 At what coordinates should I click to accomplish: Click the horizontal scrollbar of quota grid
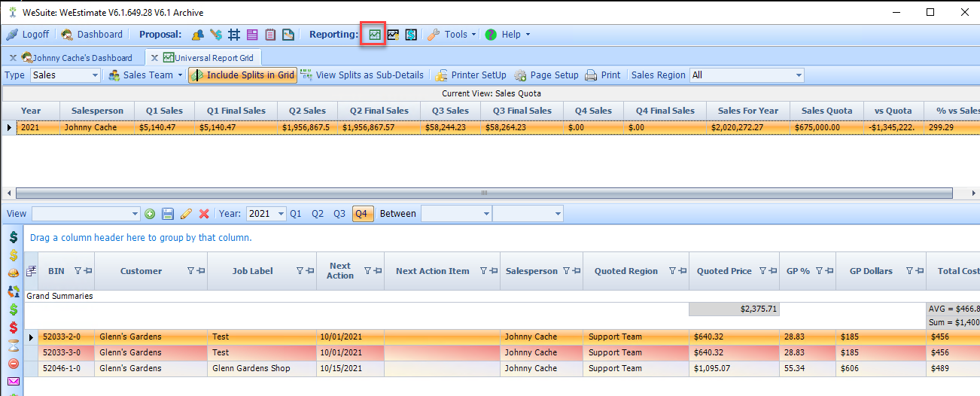click(485, 193)
